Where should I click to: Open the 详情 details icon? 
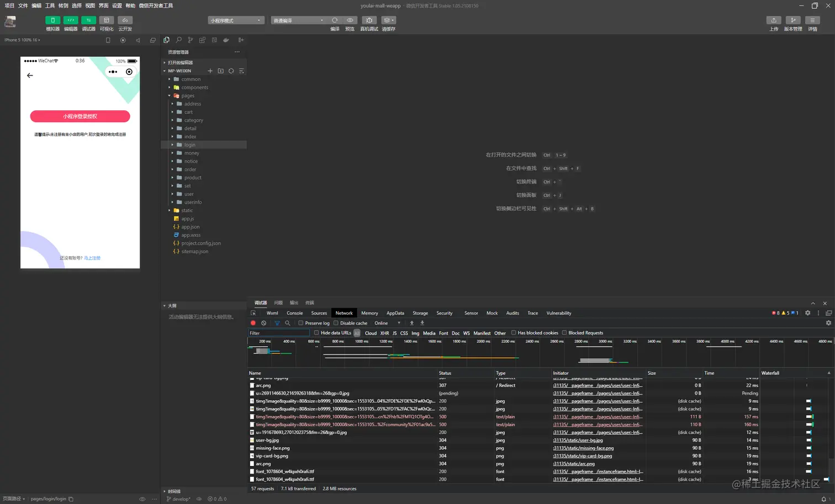pyautogui.click(x=812, y=20)
